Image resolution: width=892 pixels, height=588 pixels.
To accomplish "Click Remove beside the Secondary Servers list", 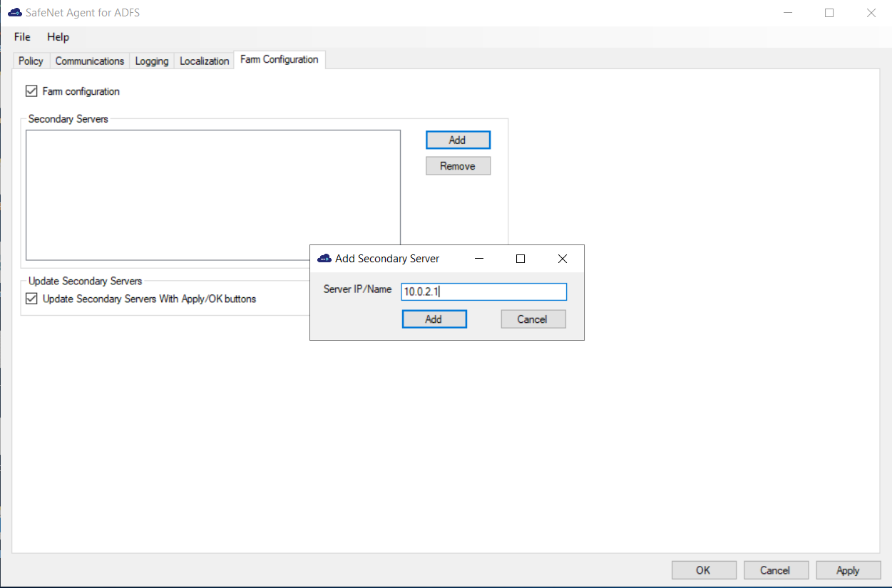I will 458,166.
